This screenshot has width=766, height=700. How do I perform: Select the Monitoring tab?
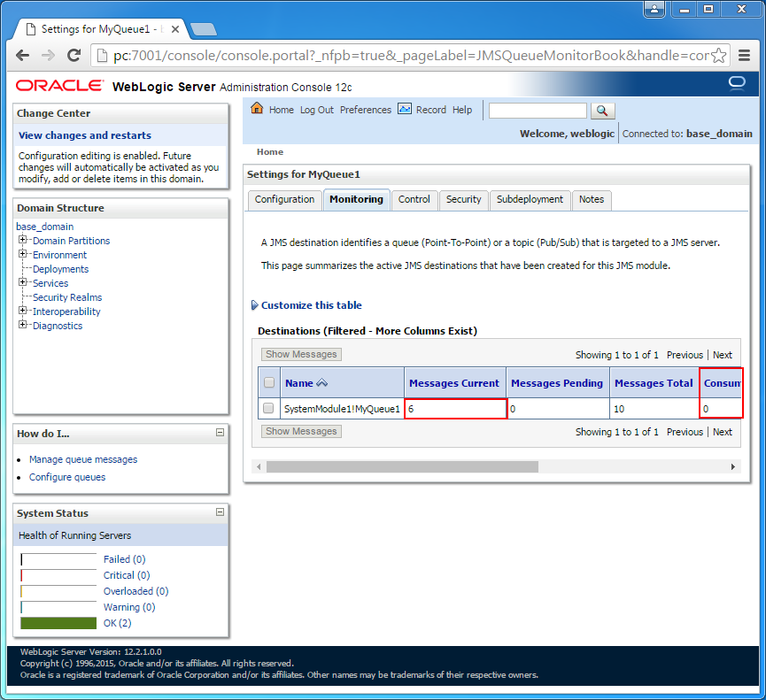click(356, 200)
